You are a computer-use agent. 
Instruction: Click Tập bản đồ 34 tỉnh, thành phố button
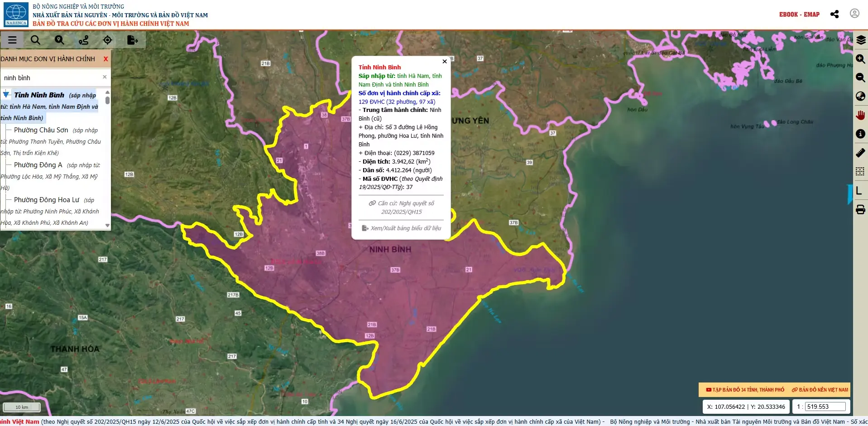(x=745, y=390)
